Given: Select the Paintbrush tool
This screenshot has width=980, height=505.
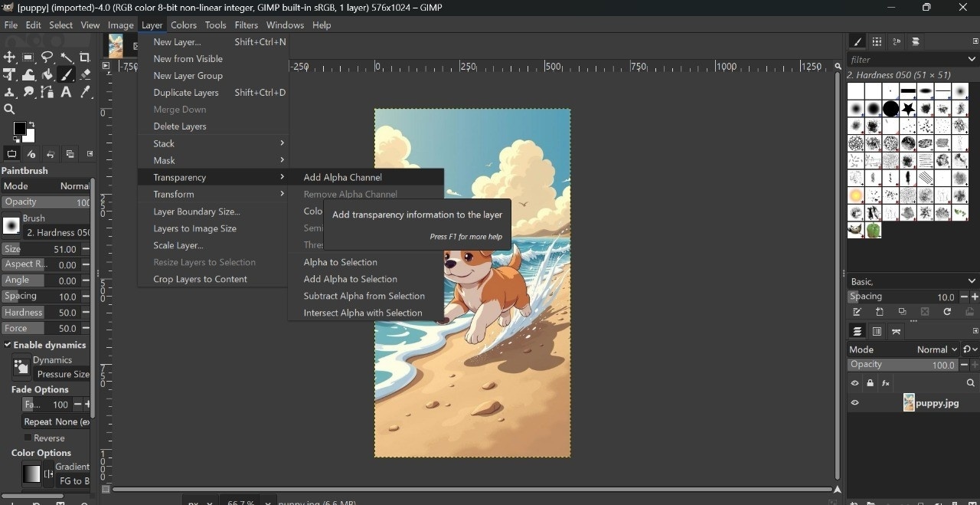Looking at the screenshot, I should 67,75.
